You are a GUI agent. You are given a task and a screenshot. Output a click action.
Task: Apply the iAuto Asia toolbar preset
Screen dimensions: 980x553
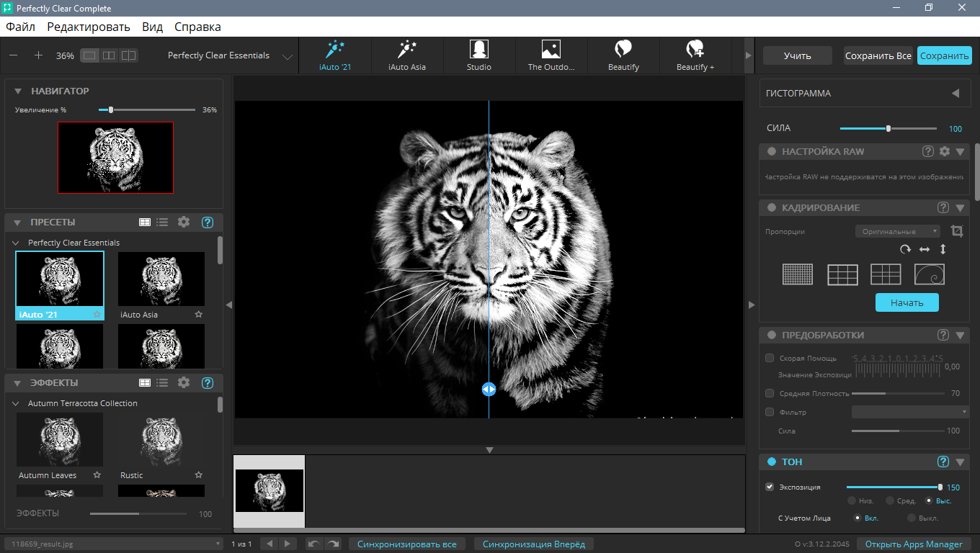point(407,55)
